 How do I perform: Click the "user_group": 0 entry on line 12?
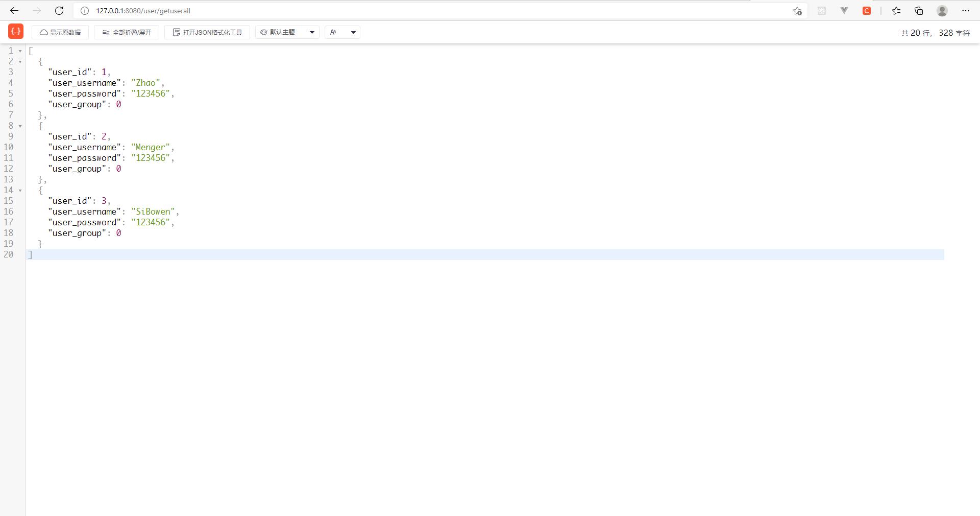click(85, 169)
